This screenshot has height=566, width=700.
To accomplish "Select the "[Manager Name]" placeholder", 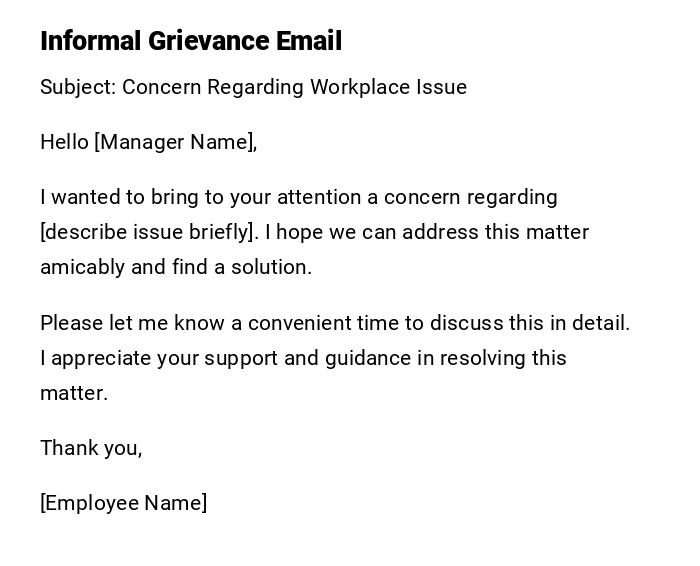I will click(175, 142).
